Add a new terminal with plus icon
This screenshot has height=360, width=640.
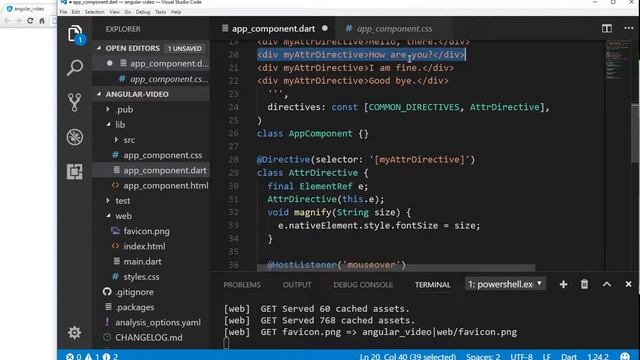(563, 284)
